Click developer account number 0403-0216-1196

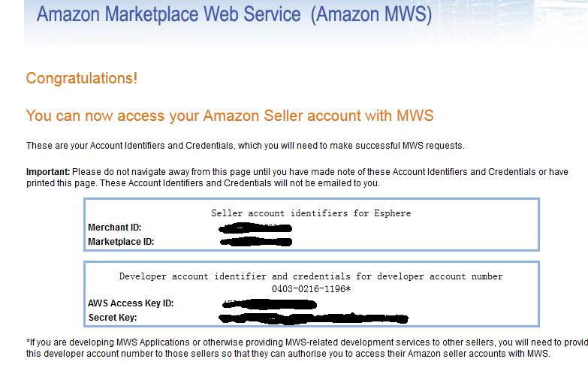pos(311,289)
